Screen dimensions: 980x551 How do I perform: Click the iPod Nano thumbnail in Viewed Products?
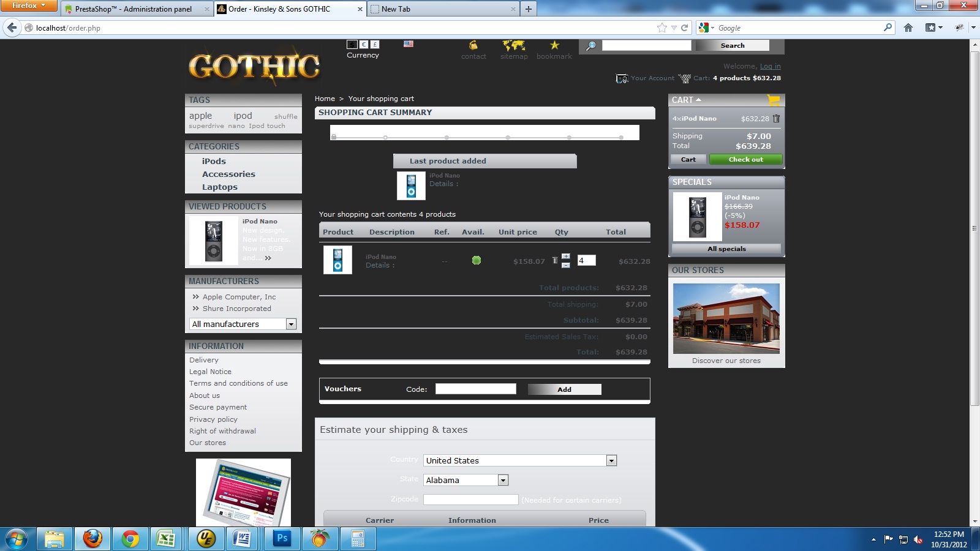click(x=213, y=241)
